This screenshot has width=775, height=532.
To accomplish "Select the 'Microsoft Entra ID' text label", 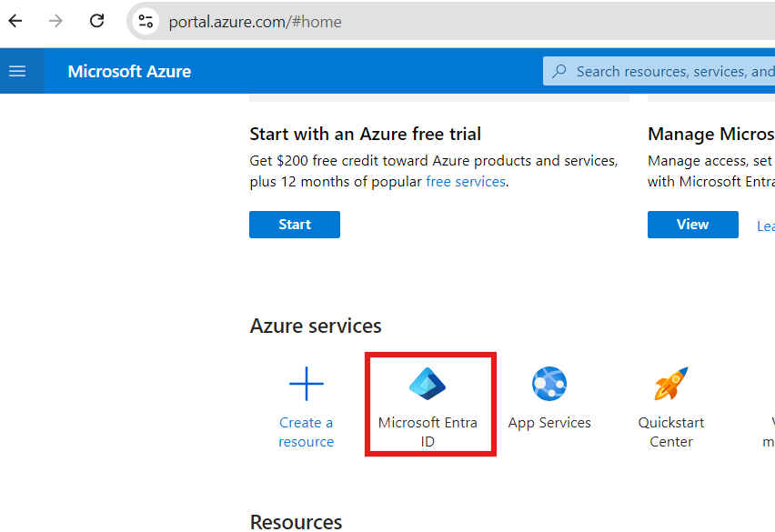I will pyautogui.click(x=428, y=432).
